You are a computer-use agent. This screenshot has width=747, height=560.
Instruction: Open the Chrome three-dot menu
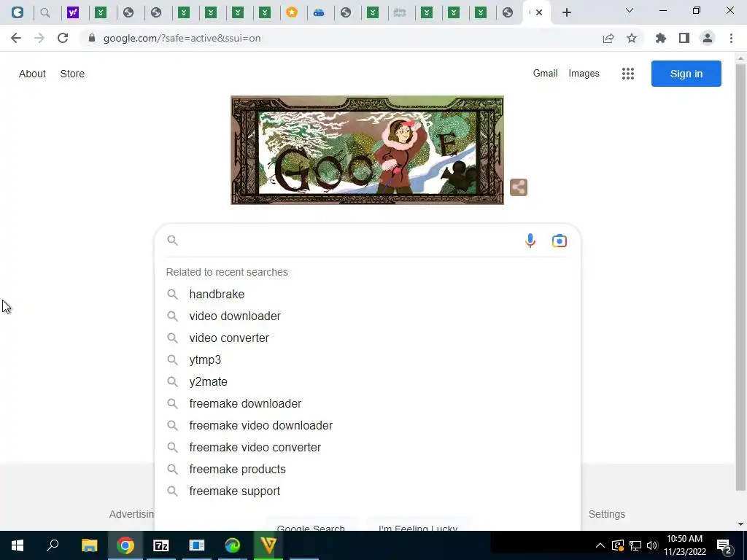[x=731, y=38]
